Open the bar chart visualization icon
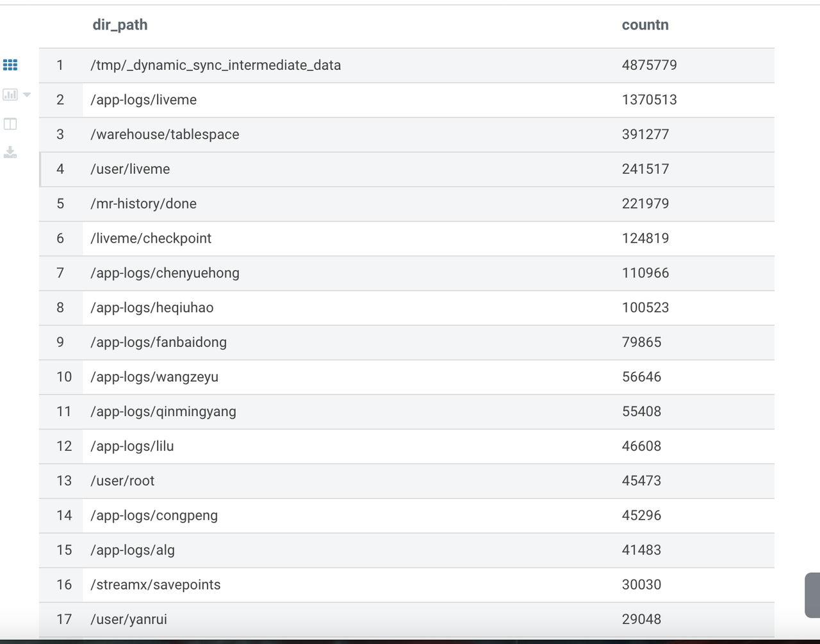The image size is (820, 644). [9, 94]
